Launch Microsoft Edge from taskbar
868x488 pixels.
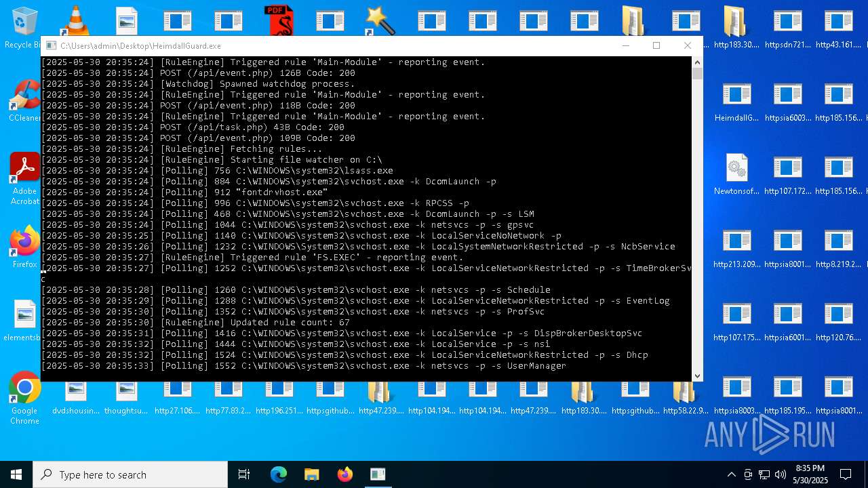279,474
